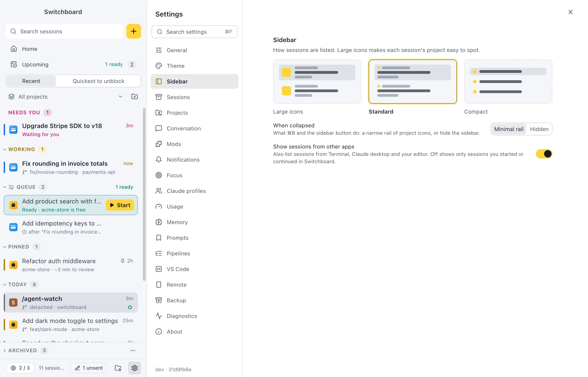Image resolution: width=588 pixels, height=377 pixels.
Task: Open Notifications bell settings
Action: pyautogui.click(x=159, y=160)
